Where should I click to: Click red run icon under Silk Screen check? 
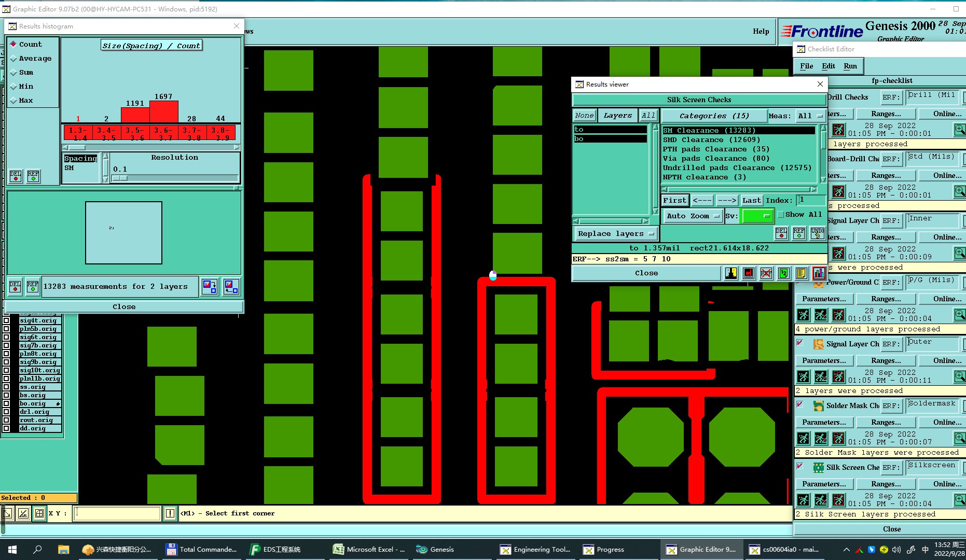pos(838,500)
